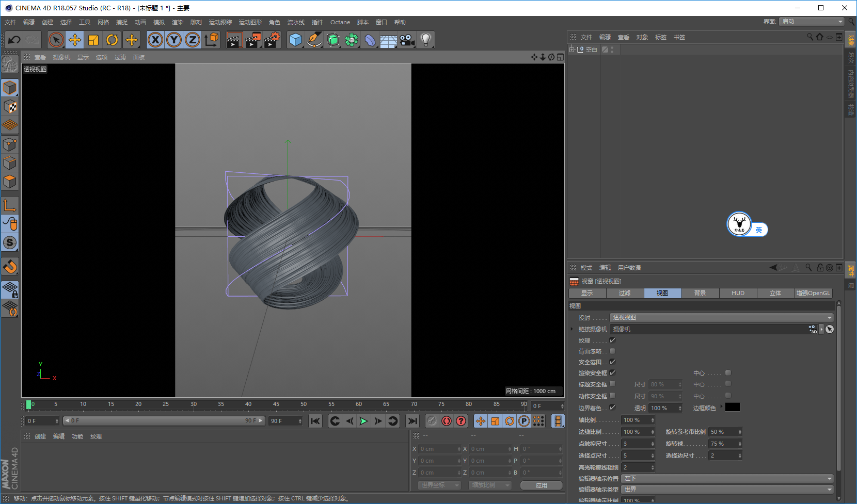This screenshot has height=504, width=857.
Task: Select the Move tool in the toolbar
Action: tap(75, 40)
